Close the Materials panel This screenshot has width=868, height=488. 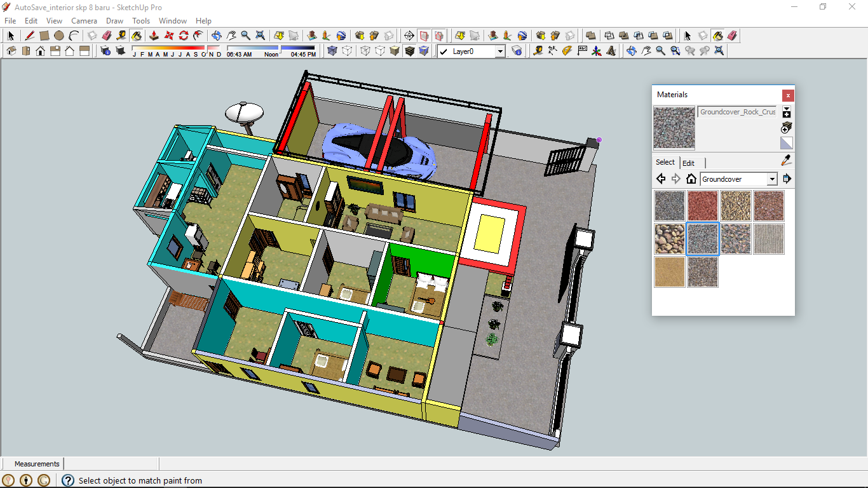click(x=788, y=95)
